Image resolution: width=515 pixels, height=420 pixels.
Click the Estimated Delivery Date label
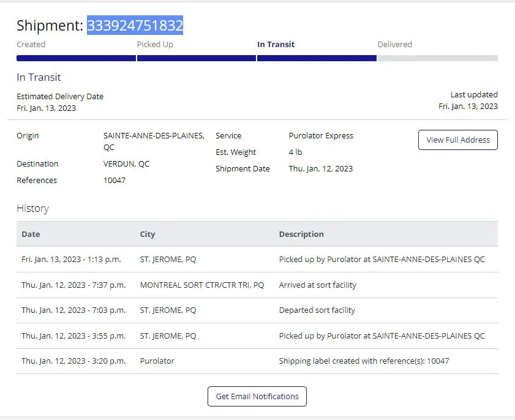[x=60, y=96]
